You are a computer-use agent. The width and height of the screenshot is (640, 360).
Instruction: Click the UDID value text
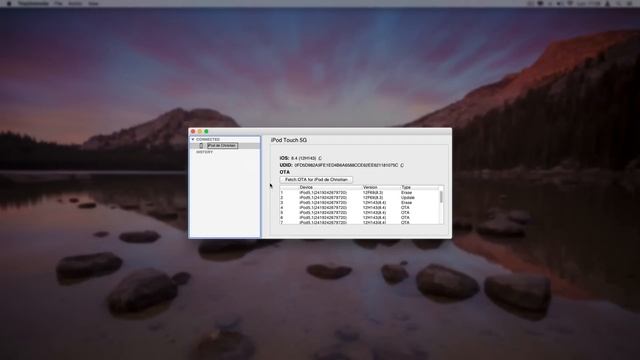tap(346, 165)
